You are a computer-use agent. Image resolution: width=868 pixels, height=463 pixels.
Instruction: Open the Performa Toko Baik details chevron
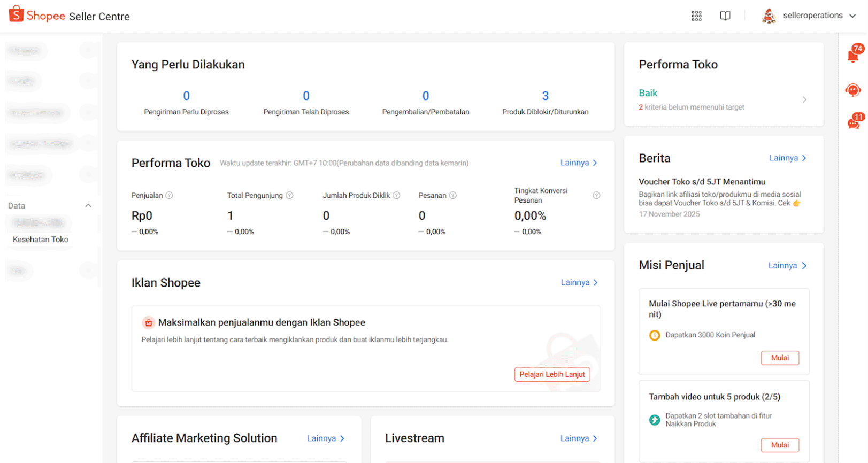coord(804,99)
